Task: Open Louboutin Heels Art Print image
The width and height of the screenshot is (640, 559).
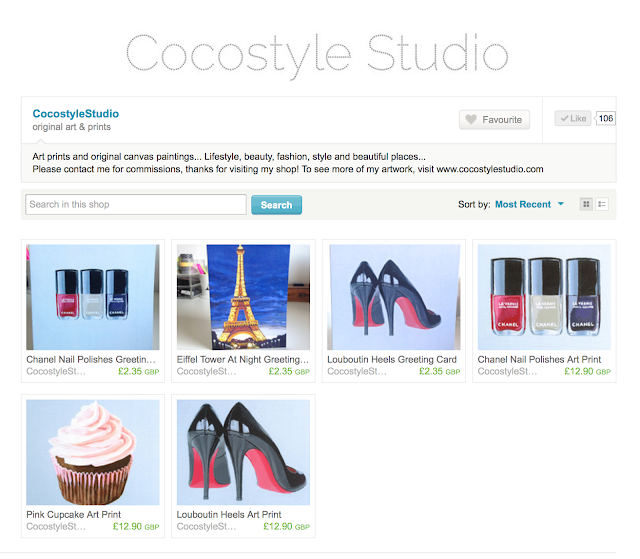Action: tap(243, 452)
